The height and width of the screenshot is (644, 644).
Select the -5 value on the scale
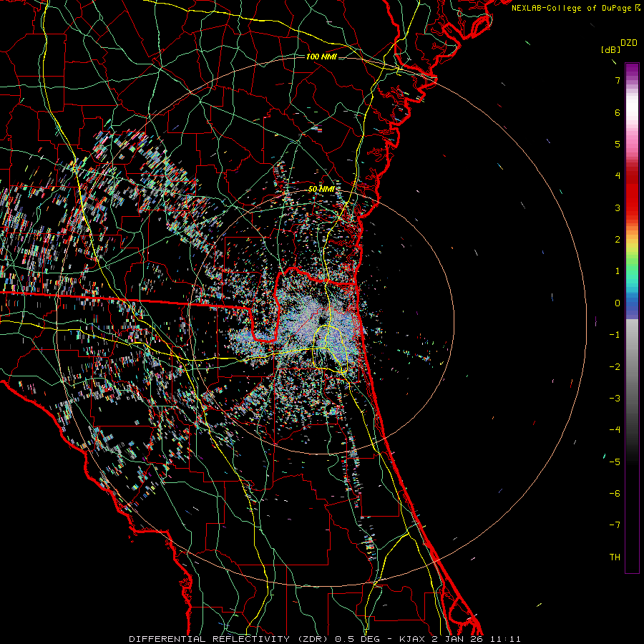point(615,462)
